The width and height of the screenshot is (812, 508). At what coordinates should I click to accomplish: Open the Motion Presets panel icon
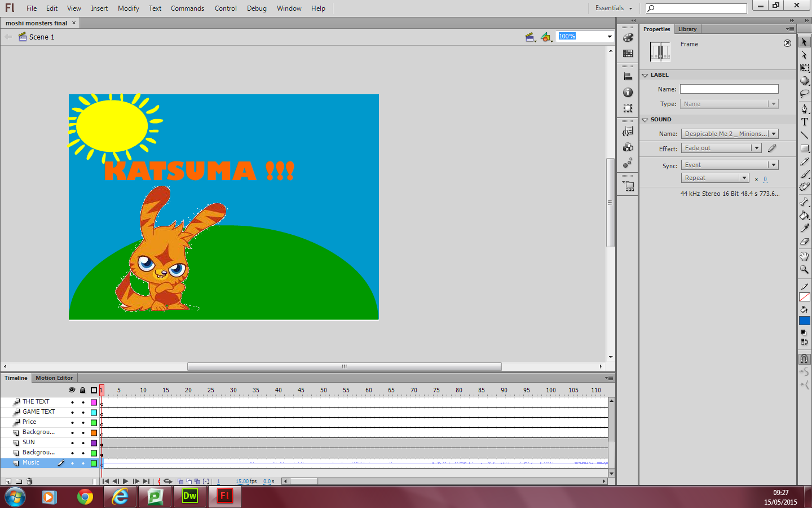point(628,163)
